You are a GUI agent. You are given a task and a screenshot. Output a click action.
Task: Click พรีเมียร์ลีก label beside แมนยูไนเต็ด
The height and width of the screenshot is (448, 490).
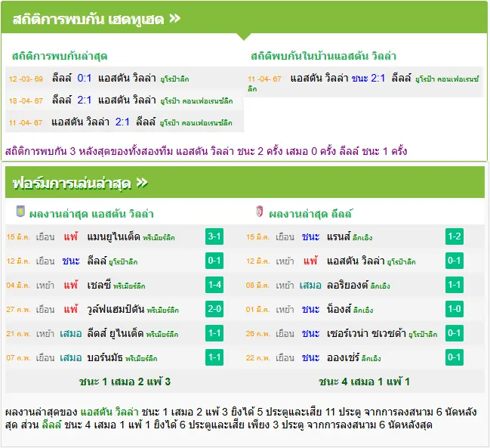click(x=159, y=238)
